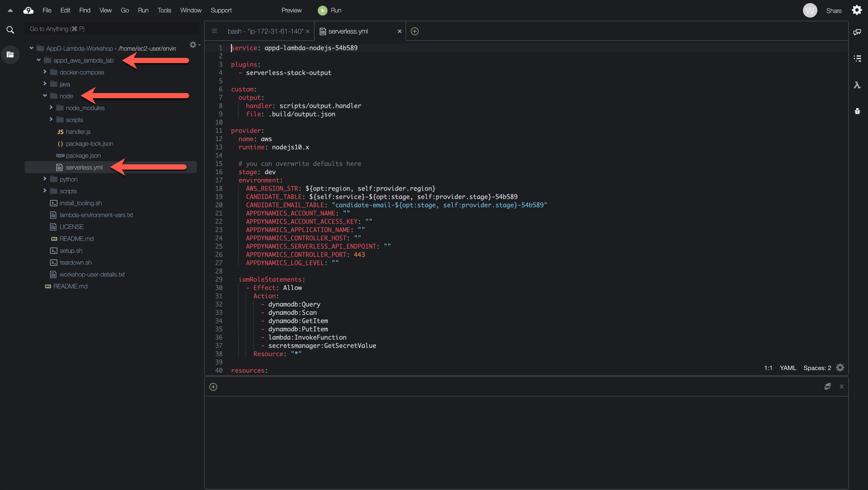Viewport: 868px width, 490px height.
Task: Expand the docker-compose folder
Action: pos(45,72)
